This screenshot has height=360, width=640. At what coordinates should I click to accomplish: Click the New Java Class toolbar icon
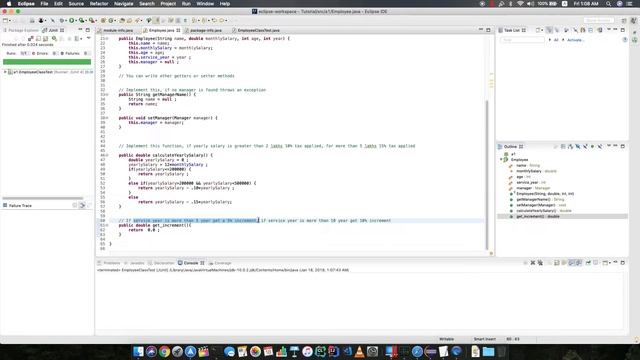pos(111,20)
